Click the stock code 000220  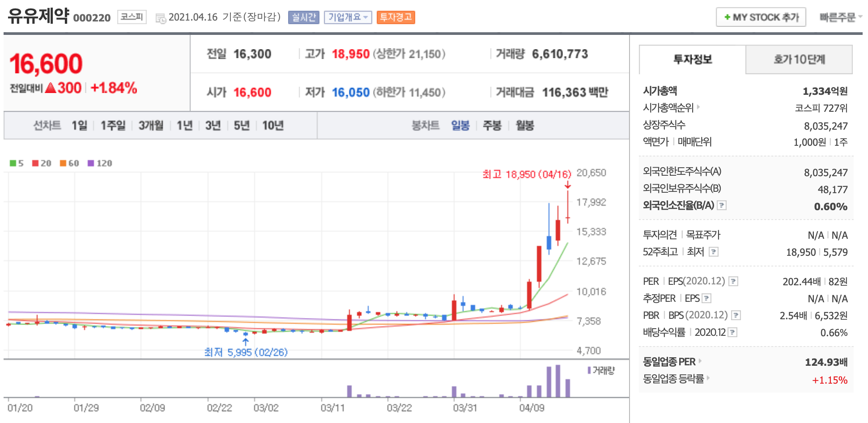click(x=92, y=18)
